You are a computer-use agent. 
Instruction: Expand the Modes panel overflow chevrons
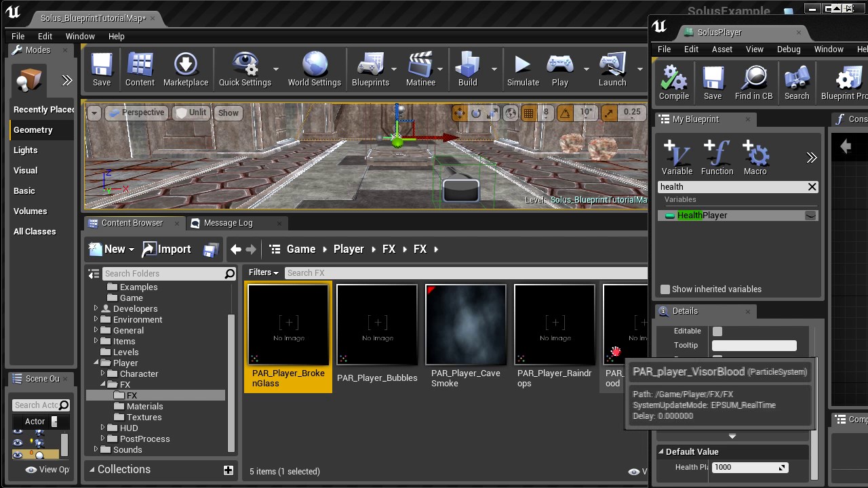67,81
